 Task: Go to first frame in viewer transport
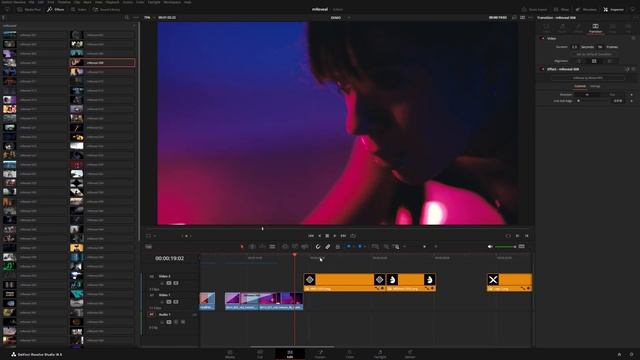[x=311, y=236]
